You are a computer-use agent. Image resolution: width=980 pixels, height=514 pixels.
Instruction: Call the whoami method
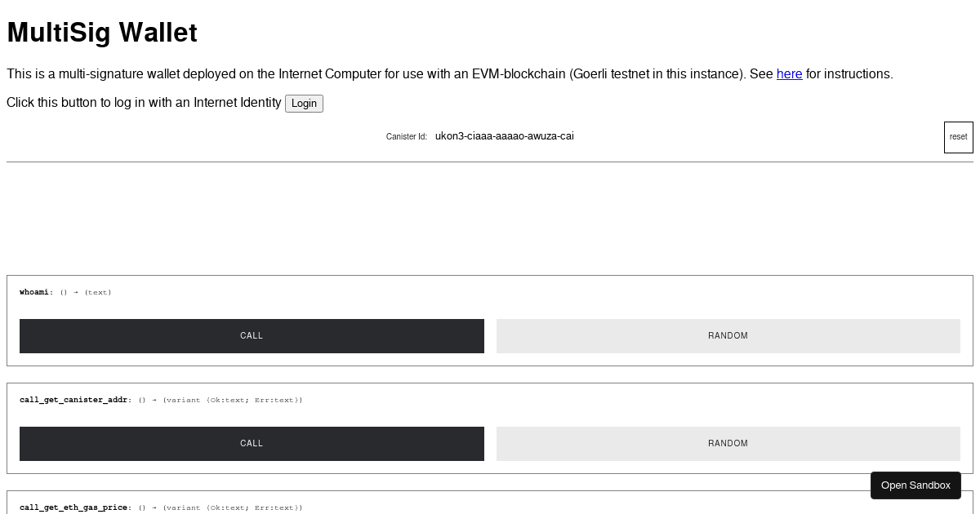[x=252, y=335]
